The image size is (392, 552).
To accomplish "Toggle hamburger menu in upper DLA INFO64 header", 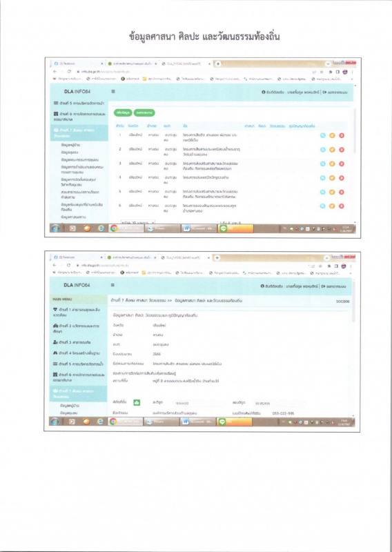I will pyautogui.click(x=113, y=92).
